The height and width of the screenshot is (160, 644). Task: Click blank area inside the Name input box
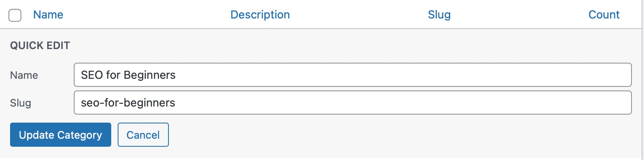point(403,75)
